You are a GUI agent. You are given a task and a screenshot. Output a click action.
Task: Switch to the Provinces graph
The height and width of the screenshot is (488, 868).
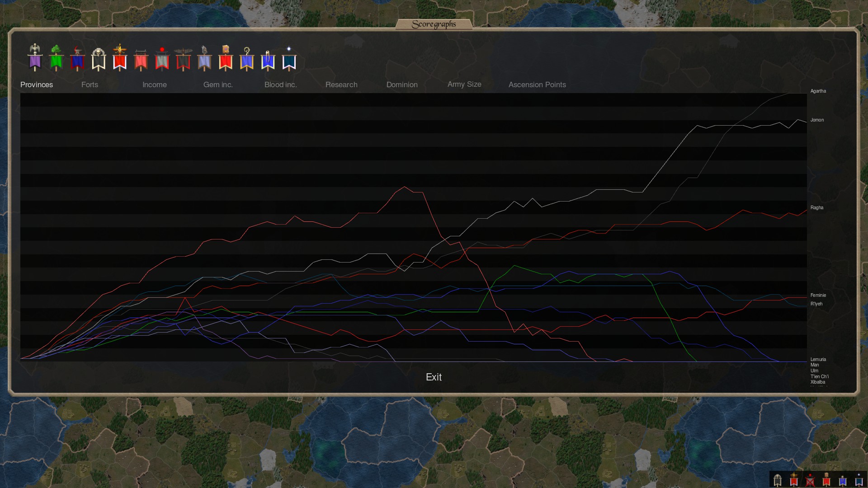(x=37, y=84)
